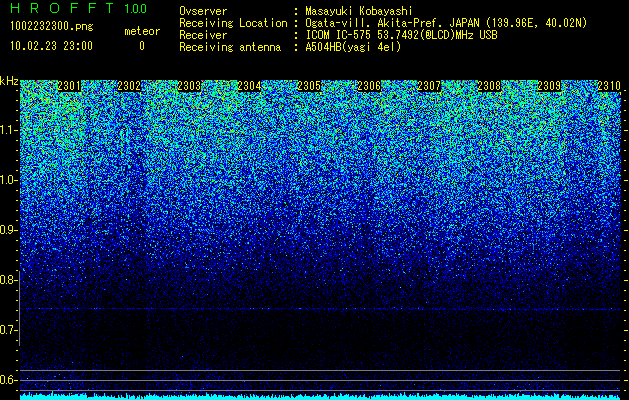The width and height of the screenshot is (629, 400).
Task: Click the 2302 time marker
Action: click(x=129, y=86)
